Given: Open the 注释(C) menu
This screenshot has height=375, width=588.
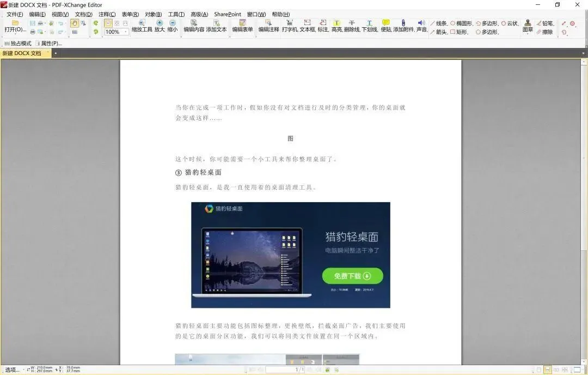Looking at the screenshot, I should 107,14.
